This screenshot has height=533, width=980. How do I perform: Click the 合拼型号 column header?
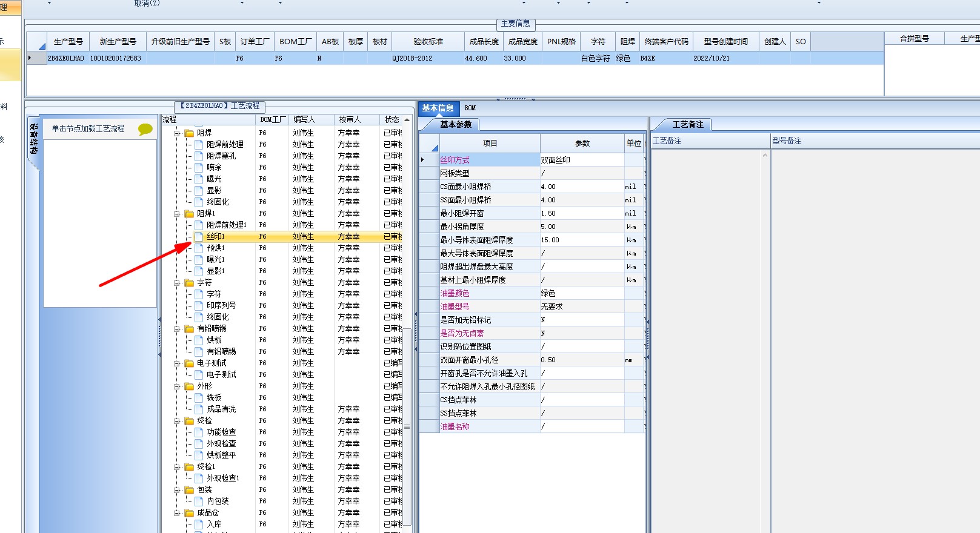[x=915, y=39]
